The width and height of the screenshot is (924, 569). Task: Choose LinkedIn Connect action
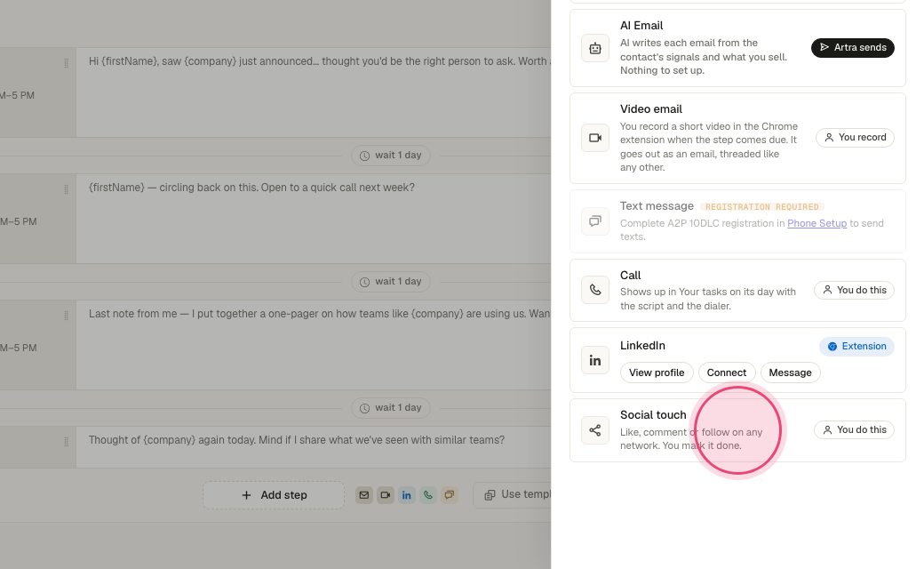pos(727,373)
